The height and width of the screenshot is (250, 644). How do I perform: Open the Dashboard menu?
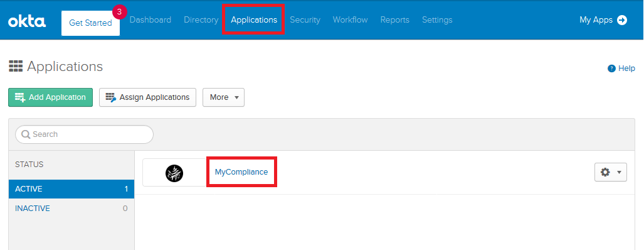tap(150, 19)
